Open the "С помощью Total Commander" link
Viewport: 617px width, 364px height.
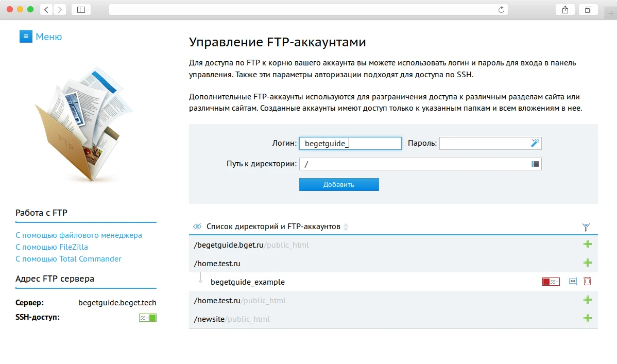[68, 259]
